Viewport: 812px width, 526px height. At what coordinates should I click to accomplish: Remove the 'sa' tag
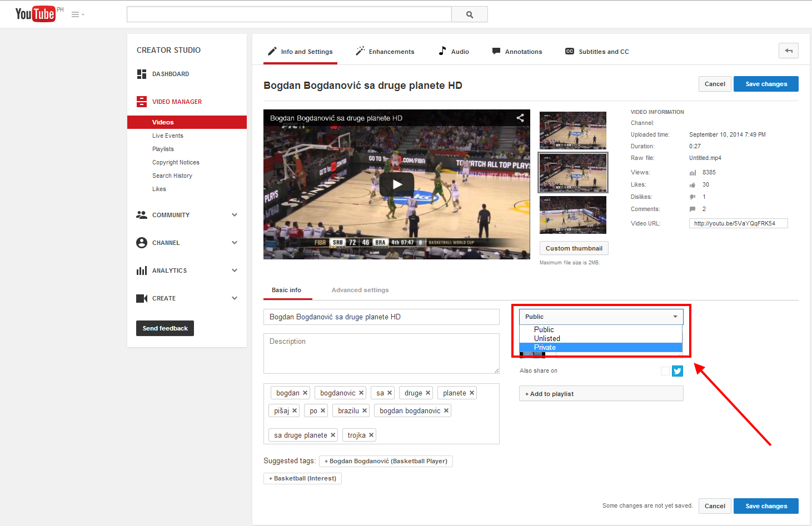[x=390, y=393]
